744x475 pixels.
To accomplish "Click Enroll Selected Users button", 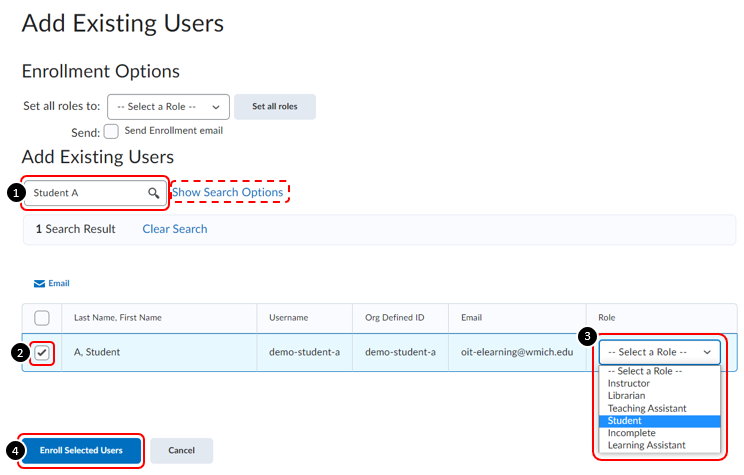I will click(x=81, y=450).
